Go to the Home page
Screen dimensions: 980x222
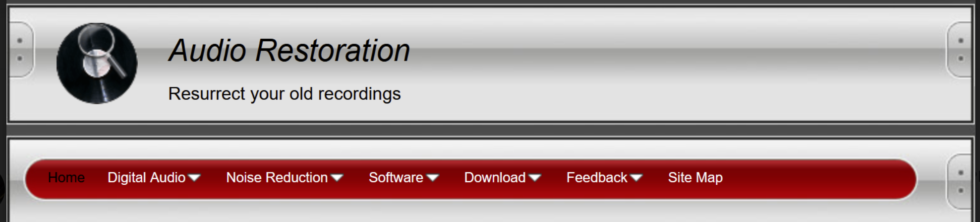(66, 177)
